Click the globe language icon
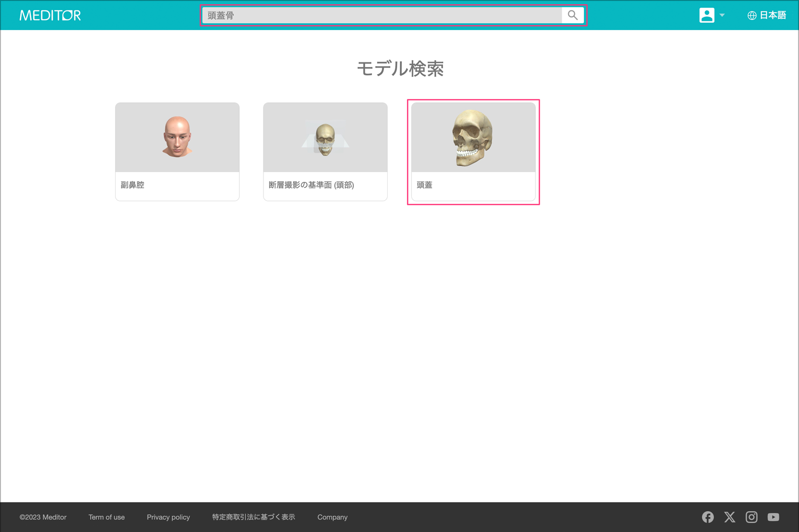The image size is (799, 532). pyautogui.click(x=751, y=16)
